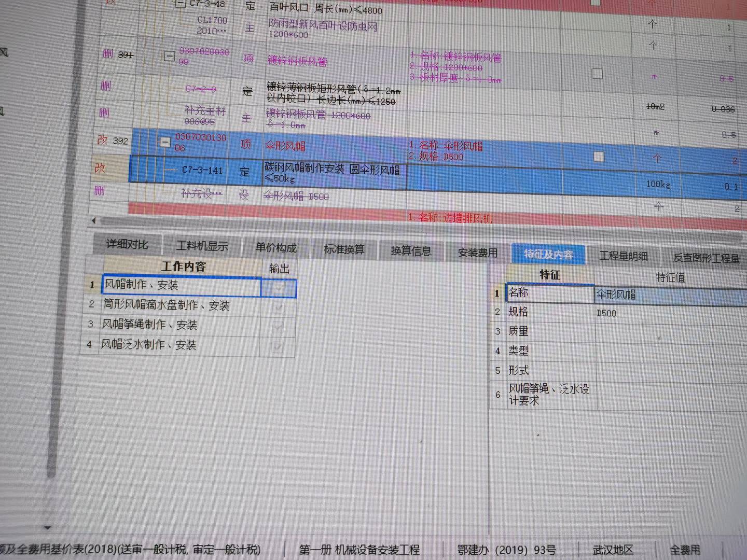Click the empty 质量 value cell
The width and height of the screenshot is (747, 560).
[671, 332]
